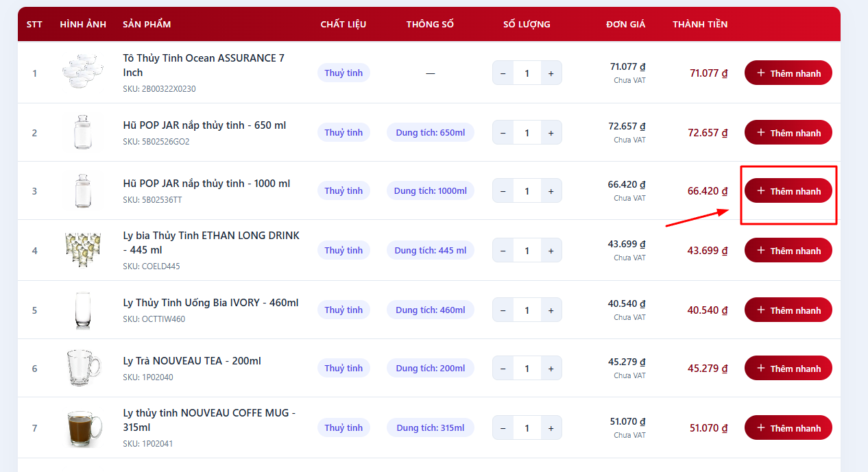Click the ĐƠN GIÁ column header

point(625,25)
